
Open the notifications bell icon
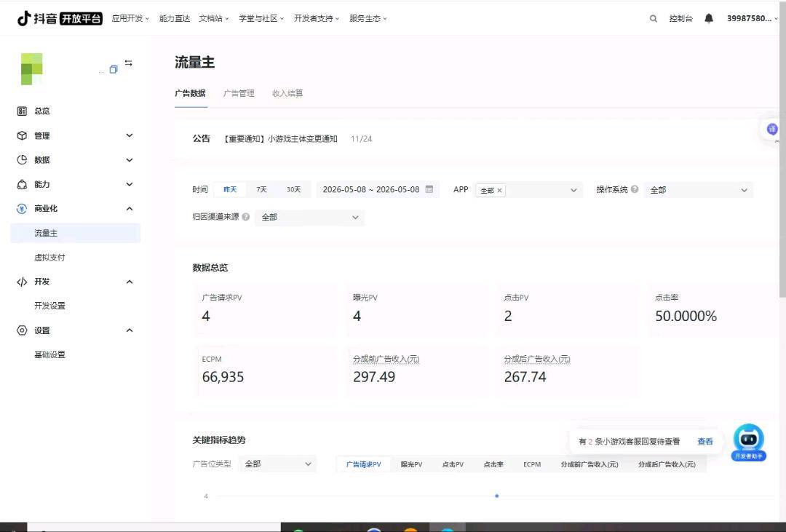(709, 18)
